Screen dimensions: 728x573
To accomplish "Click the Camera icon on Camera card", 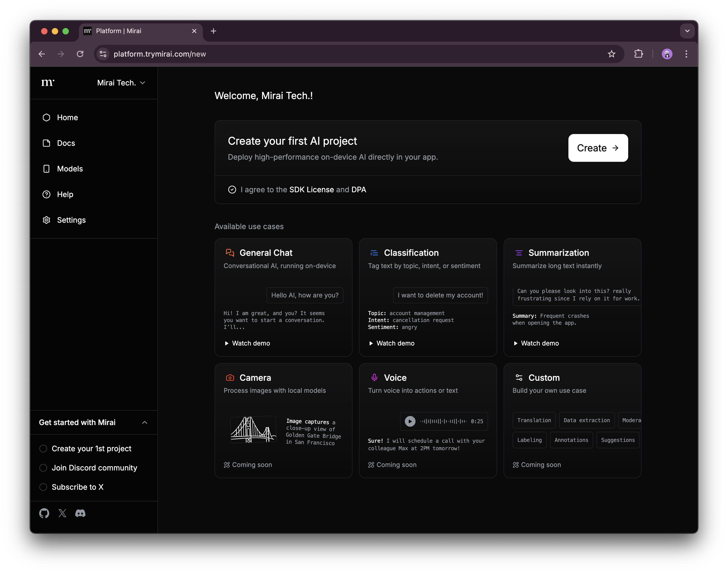I will 230,378.
